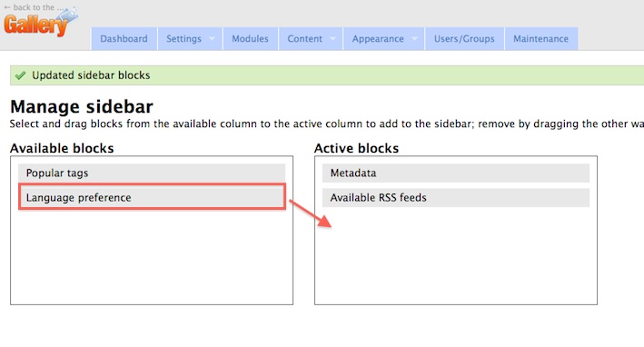This screenshot has height=347, width=644.
Task: Select the Metadata active block
Action: (x=456, y=173)
